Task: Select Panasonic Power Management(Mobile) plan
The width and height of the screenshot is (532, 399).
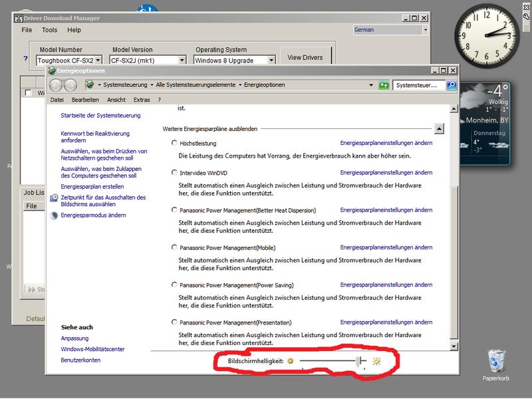Action: pyautogui.click(x=174, y=247)
